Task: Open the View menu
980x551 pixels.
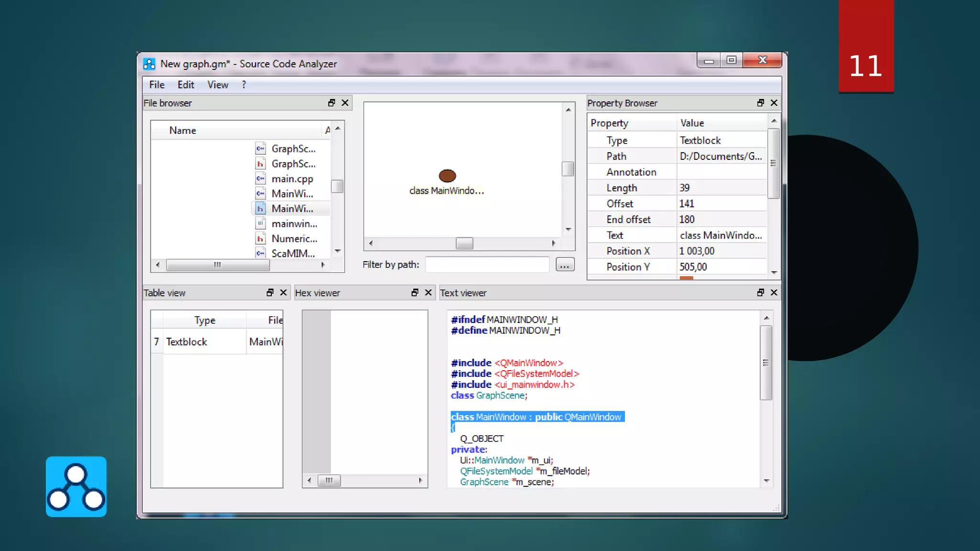Action: pos(217,85)
